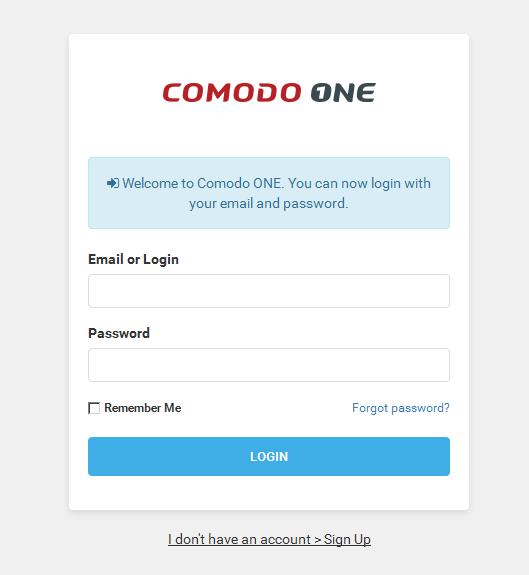The width and height of the screenshot is (529, 575).
Task: Follow the Sign Up link
Action: [347, 539]
